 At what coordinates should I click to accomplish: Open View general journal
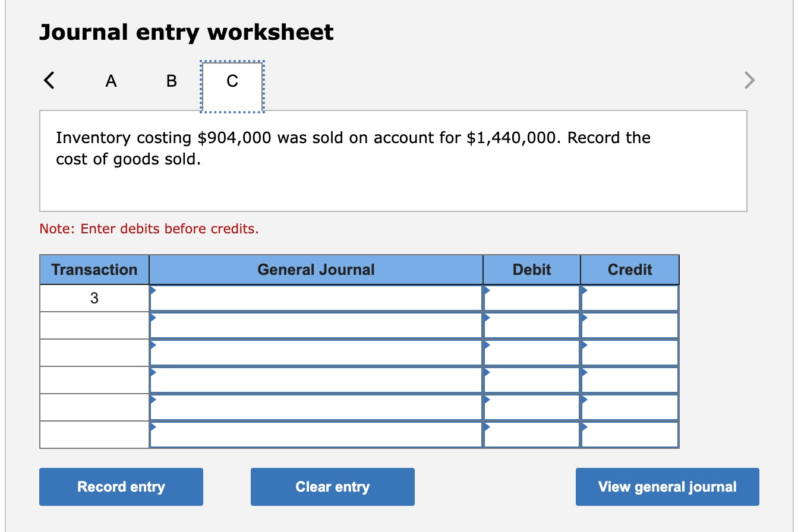point(667,487)
